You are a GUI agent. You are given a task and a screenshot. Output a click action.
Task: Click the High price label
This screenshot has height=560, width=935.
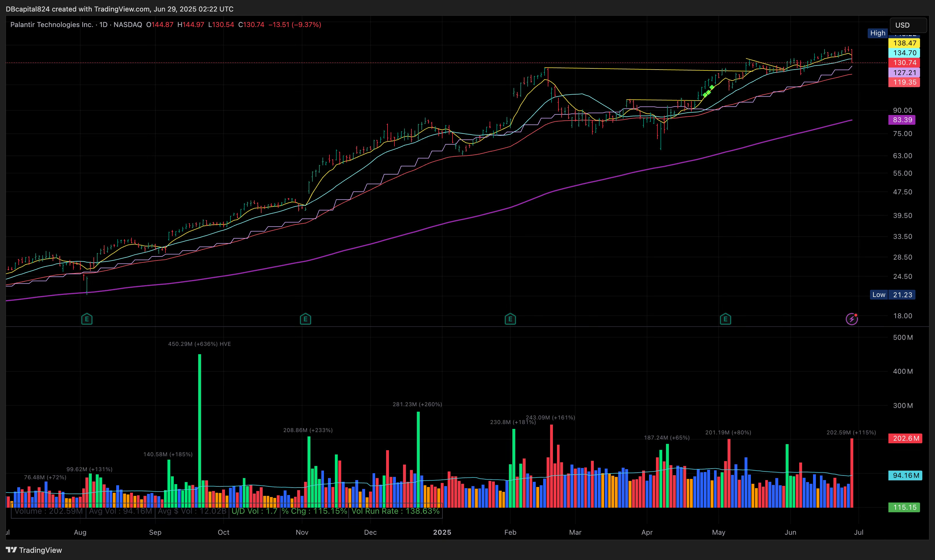coord(877,33)
